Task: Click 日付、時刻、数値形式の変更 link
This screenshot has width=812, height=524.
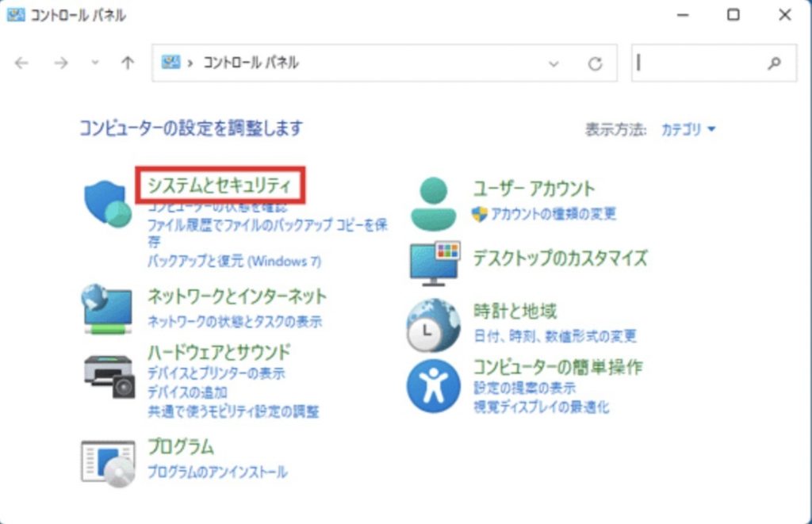Action: (555, 336)
